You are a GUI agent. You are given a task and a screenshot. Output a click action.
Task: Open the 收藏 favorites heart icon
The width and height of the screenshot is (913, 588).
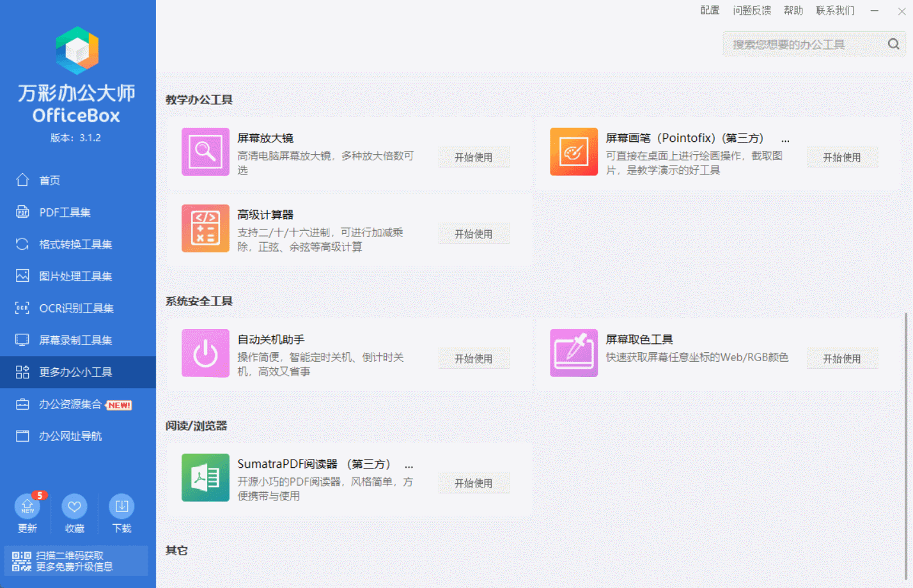(74, 505)
